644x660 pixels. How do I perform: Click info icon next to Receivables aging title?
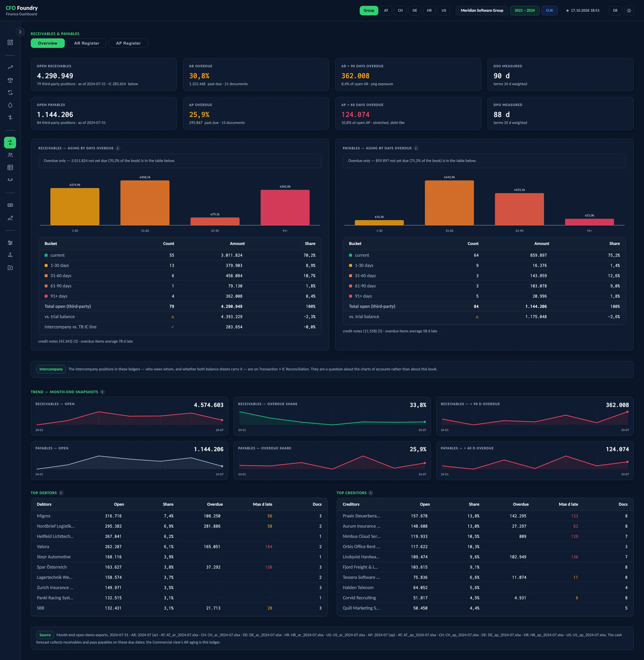pos(118,148)
